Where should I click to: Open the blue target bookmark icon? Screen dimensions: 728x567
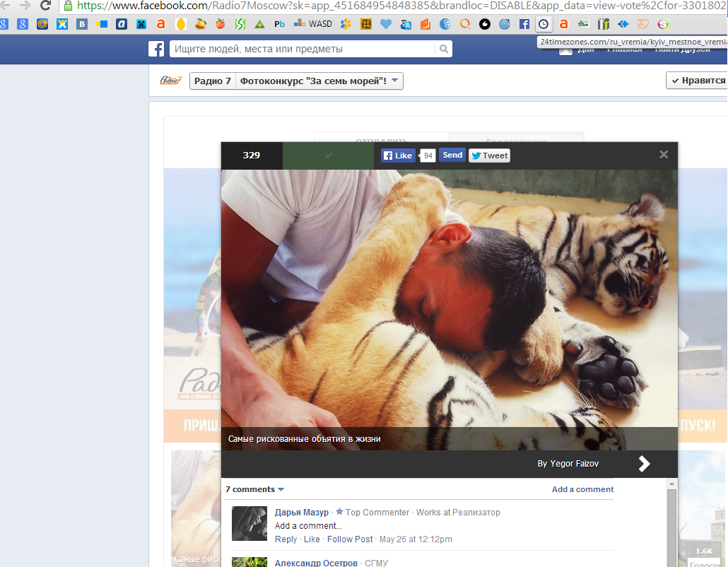tap(505, 23)
